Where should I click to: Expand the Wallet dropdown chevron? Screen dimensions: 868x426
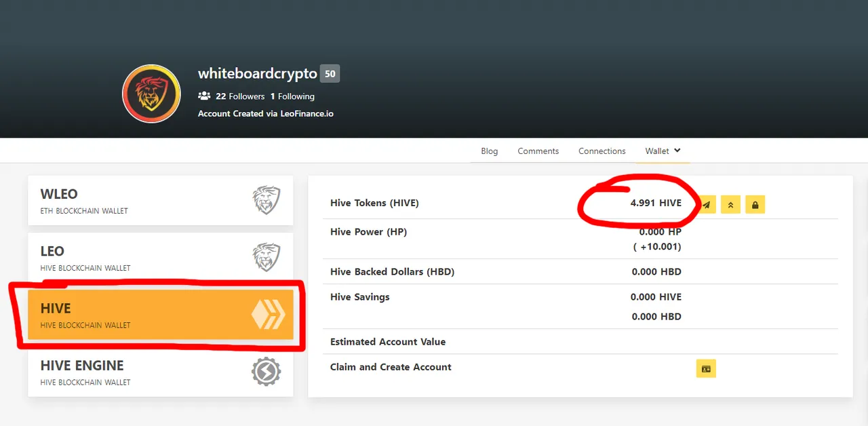[x=677, y=151]
